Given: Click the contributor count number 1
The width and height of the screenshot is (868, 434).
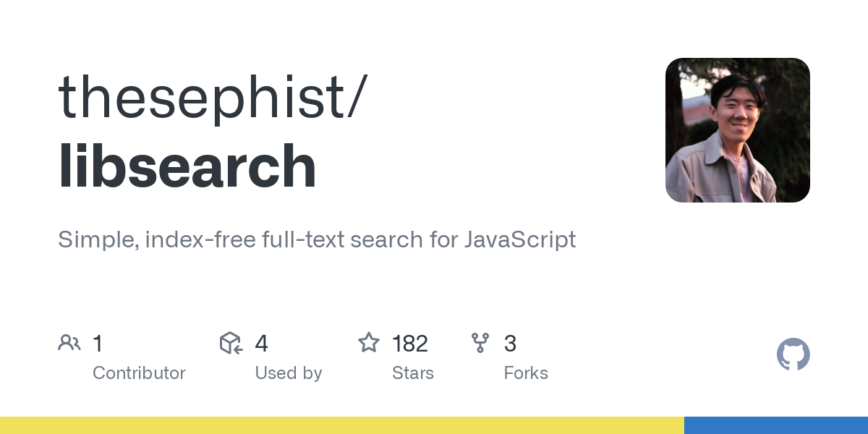Looking at the screenshot, I should (x=98, y=344).
